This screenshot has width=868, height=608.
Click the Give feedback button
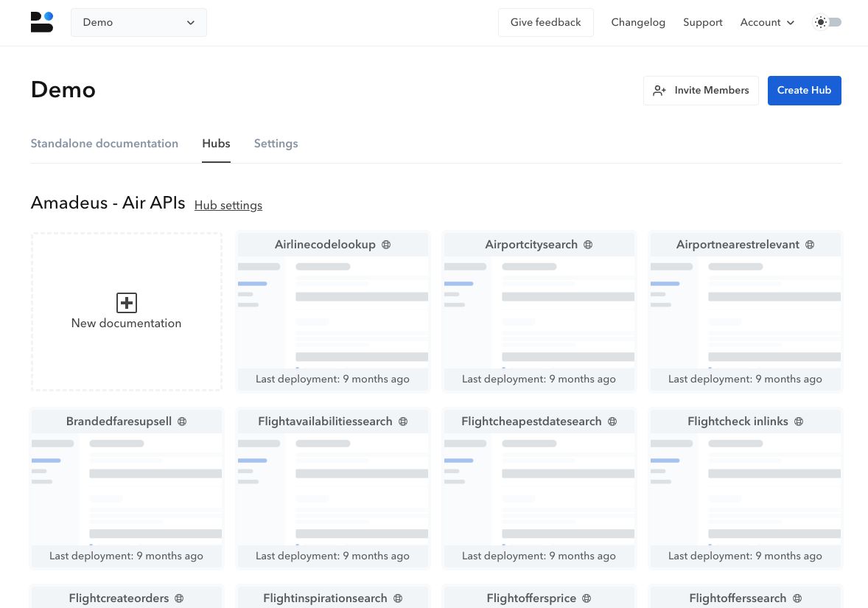pos(545,22)
